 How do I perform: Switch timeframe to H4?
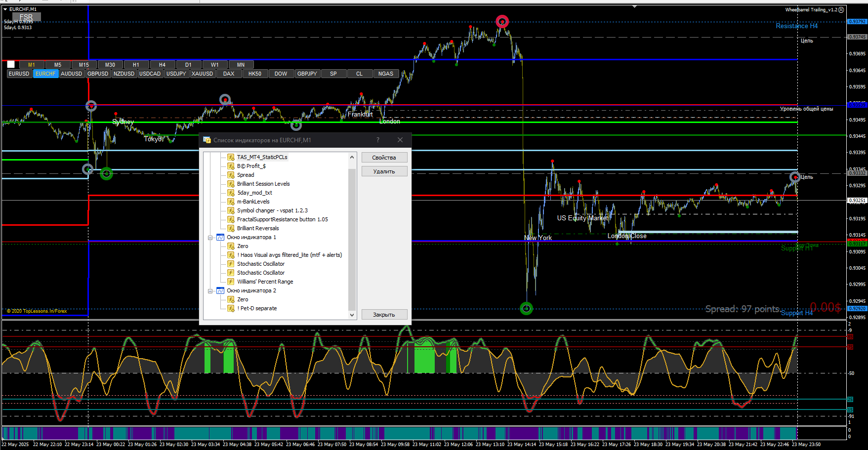[x=162, y=65]
